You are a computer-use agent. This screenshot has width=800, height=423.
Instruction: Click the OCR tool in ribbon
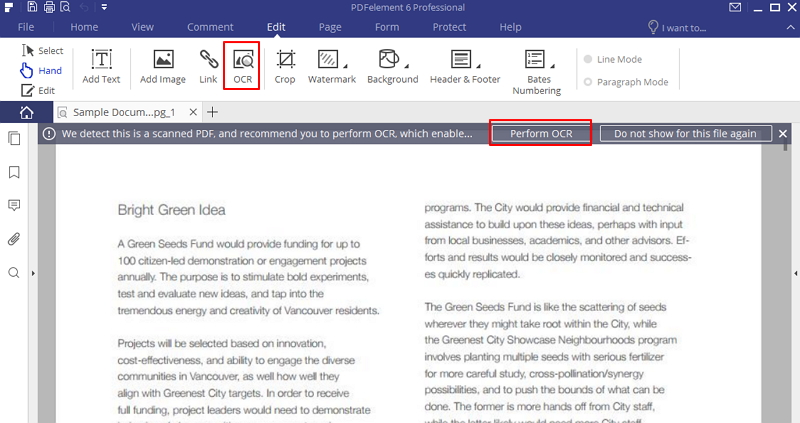[242, 66]
